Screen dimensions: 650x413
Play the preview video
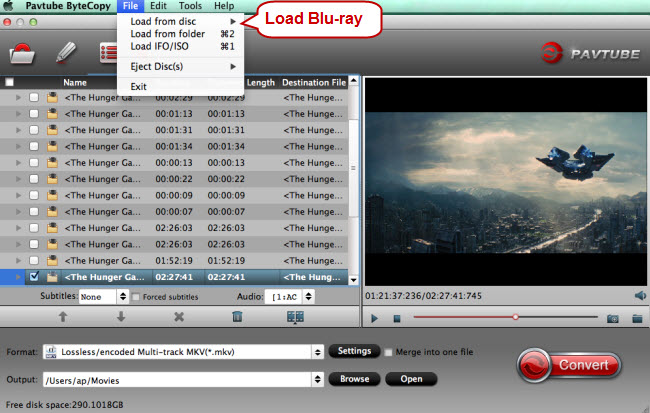point(374,318)
